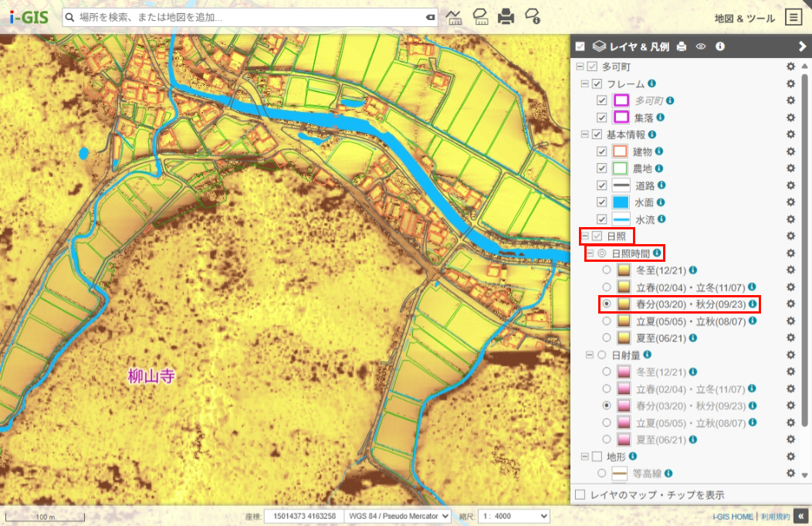This screenshot has height=526, width=812.
Task: Check the 地形 group checkbox
Action: coord(597,456)
